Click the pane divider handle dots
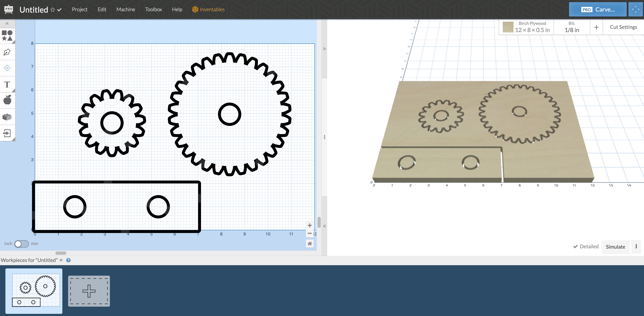The height and width of the screenshot is (316, 644). 324,137
